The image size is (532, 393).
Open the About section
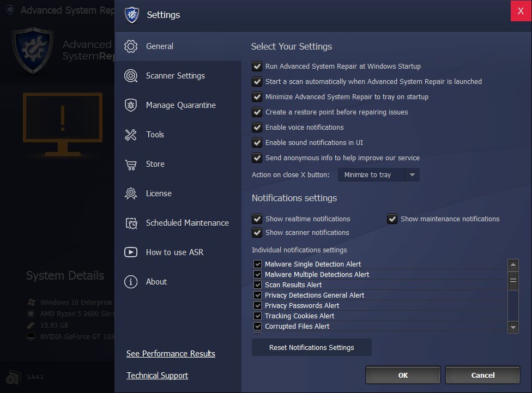(178, 282)
